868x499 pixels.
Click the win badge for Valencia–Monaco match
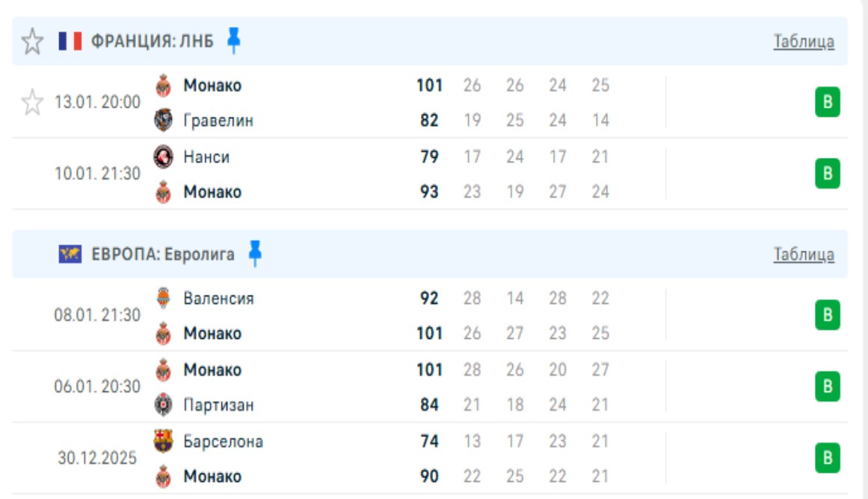(828, 316)
